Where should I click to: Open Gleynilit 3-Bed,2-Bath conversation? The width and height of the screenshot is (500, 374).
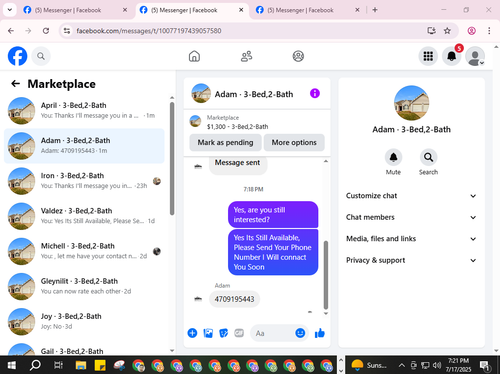pos(84,286)
